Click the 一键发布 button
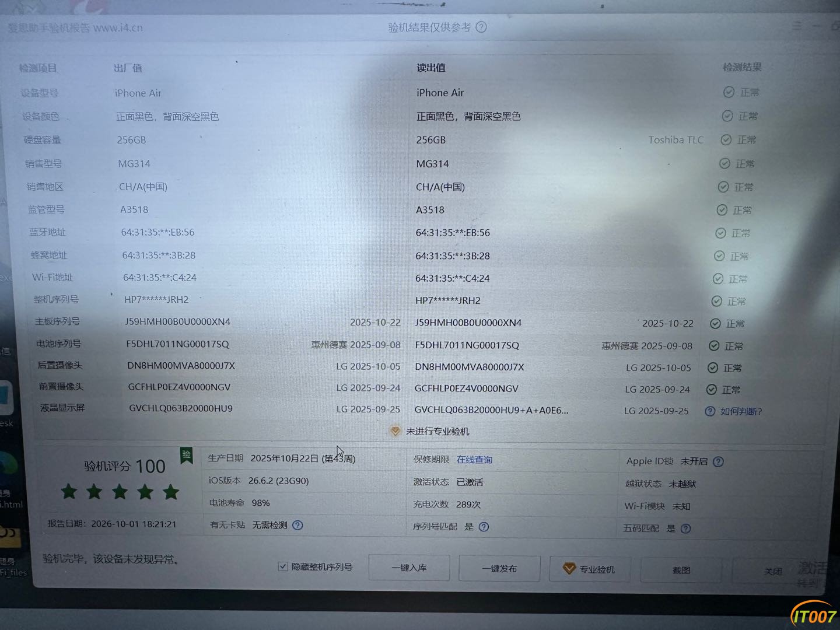840x630 pixels. (x=499, y=569)
